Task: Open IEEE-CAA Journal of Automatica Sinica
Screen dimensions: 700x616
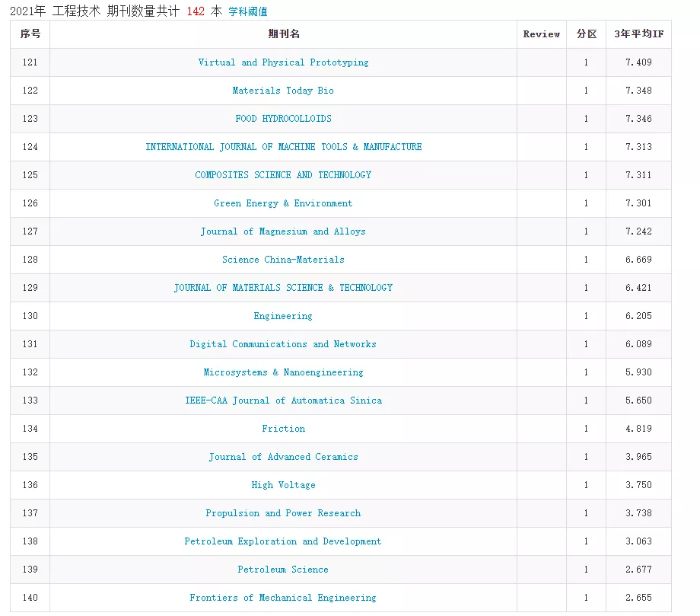Action: [x=283, y=401]
